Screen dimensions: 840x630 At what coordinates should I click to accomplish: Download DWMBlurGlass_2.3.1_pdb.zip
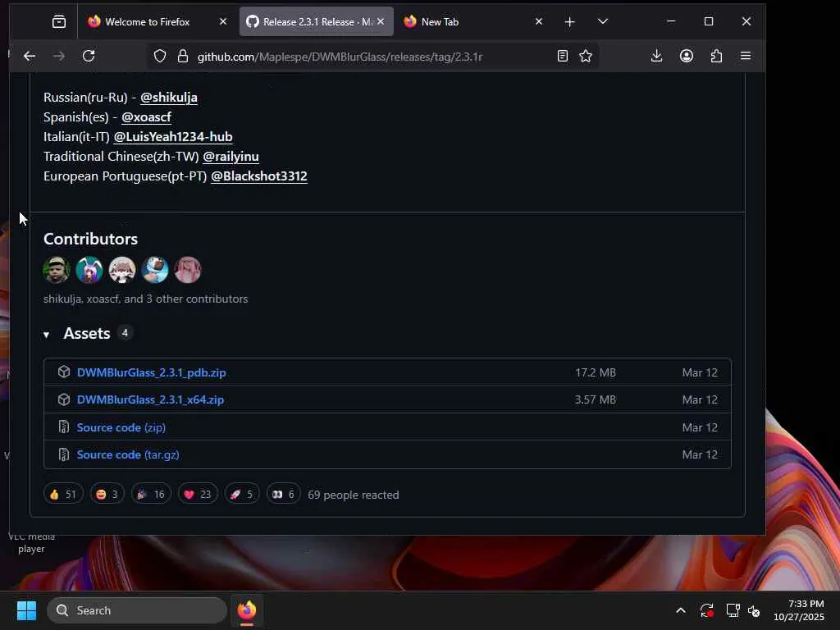[152, 373]
